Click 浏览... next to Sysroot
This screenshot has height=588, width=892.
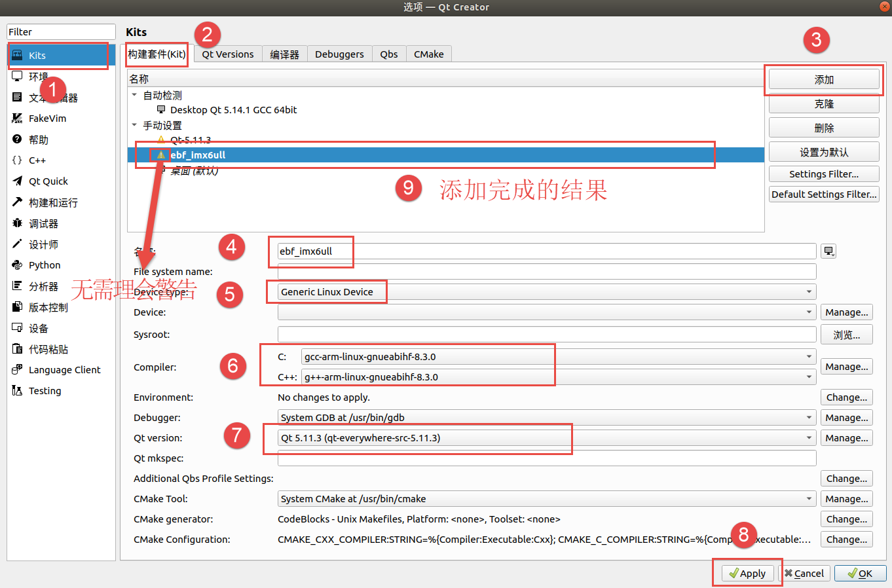tap(847, 335)
